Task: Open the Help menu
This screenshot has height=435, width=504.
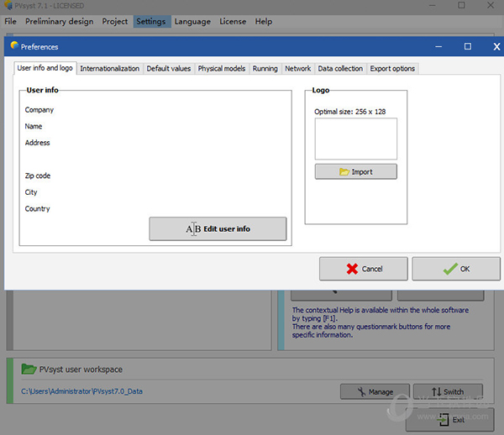Action: coord(263,21)
